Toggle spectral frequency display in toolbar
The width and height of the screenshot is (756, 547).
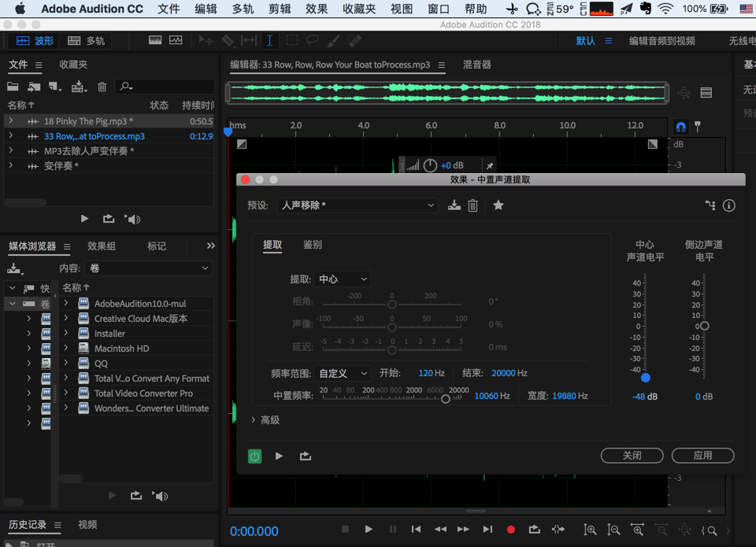155,40
